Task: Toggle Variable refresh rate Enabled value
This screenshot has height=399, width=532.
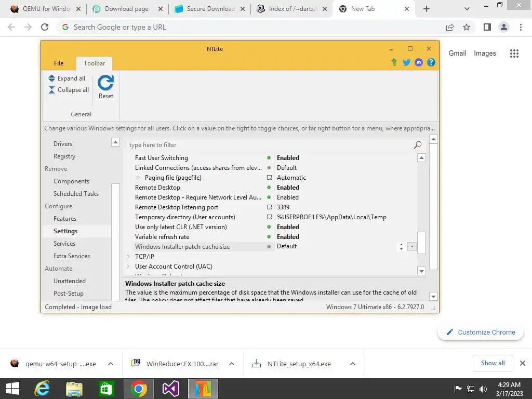Action: 288,237
